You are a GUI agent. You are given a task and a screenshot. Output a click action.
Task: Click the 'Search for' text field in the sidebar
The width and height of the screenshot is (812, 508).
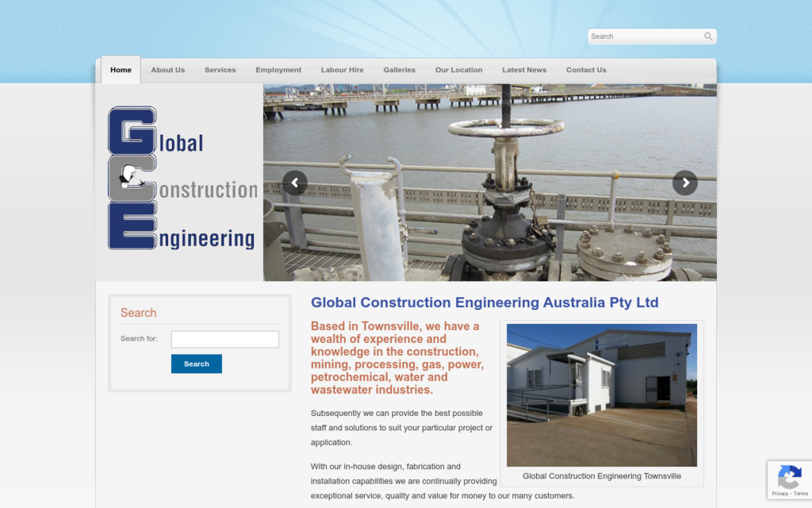224,339
